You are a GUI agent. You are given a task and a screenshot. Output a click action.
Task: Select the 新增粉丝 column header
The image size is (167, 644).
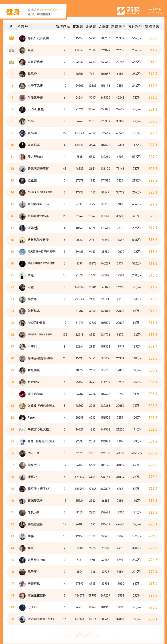click(x=118, y=26)
